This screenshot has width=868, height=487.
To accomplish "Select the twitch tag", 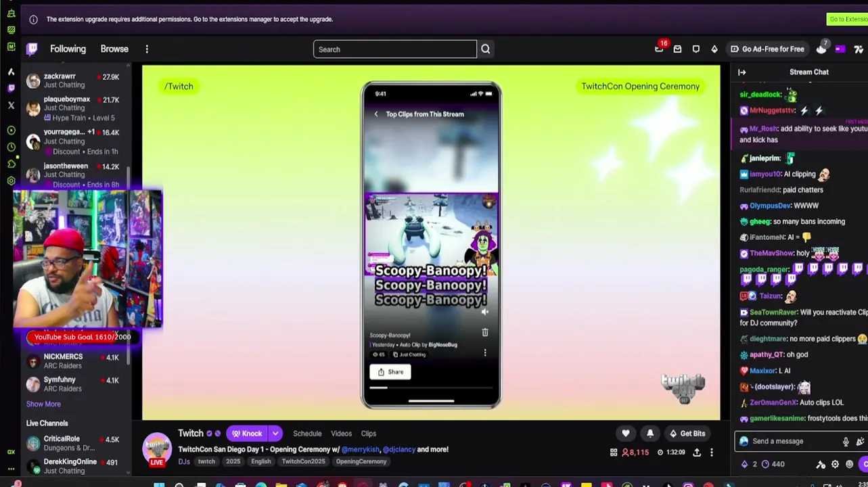I will [x=206, y=461].
